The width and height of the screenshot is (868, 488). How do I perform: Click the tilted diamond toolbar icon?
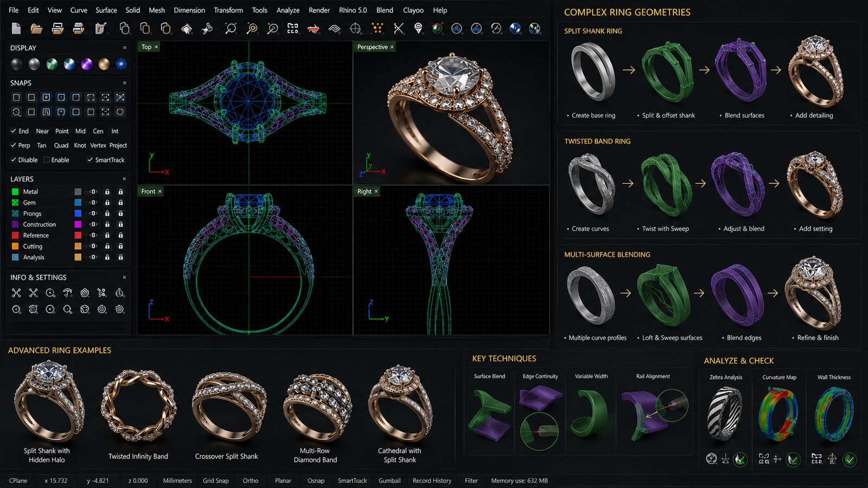pyautogui.click(x=187, y=28)
